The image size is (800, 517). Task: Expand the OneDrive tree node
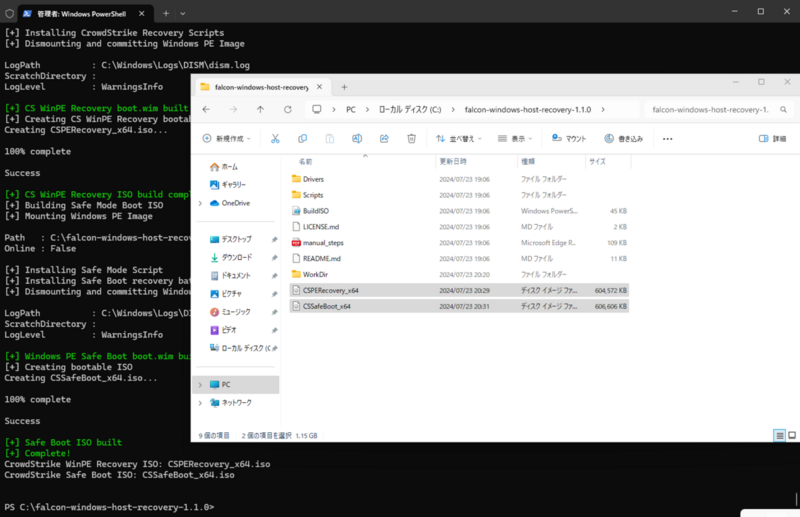pos(200,203)
